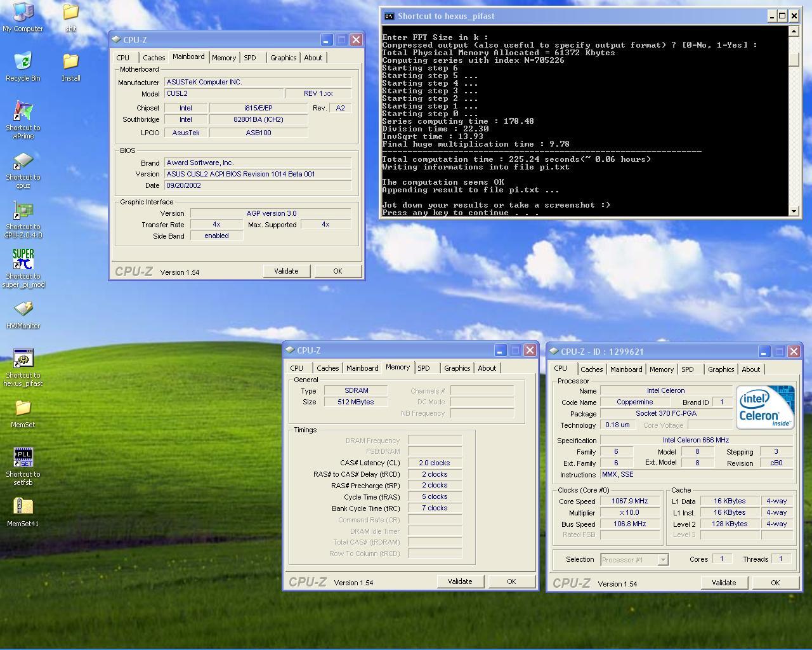Click the console window title icon
The height and width of the screenshot is (650, 812).
coord(389,16)
